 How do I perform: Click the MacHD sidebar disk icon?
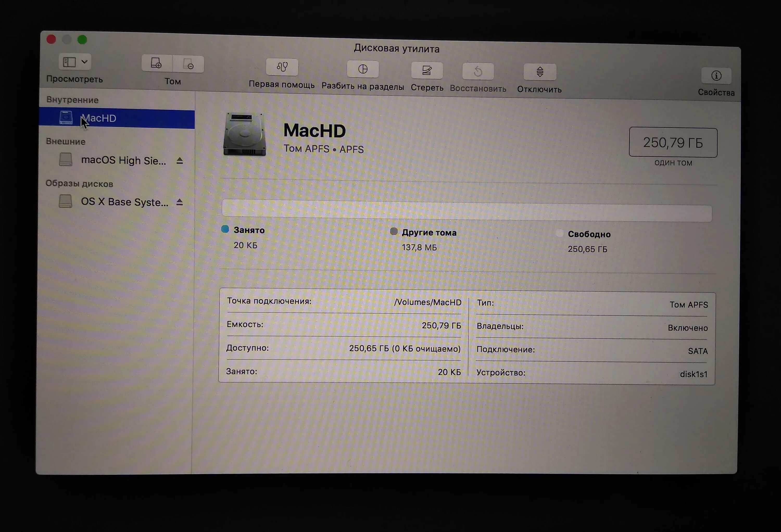click(x=66, y=117)
